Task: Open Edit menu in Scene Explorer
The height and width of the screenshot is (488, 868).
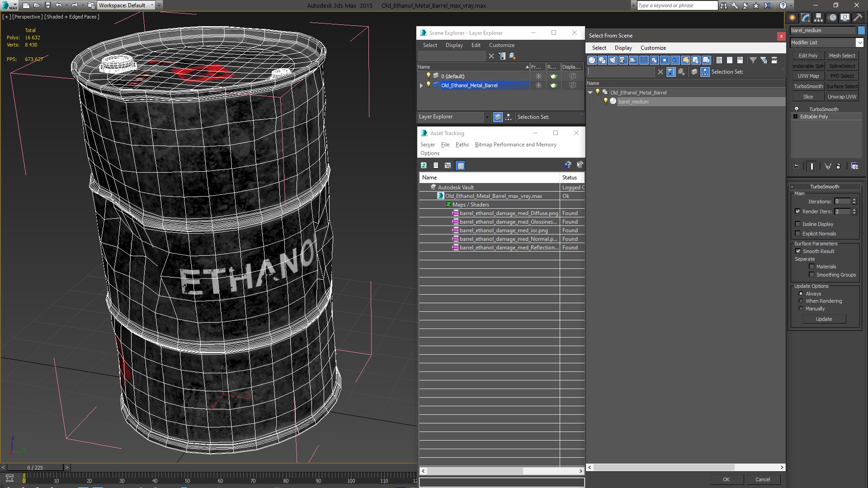Action: 476,45
